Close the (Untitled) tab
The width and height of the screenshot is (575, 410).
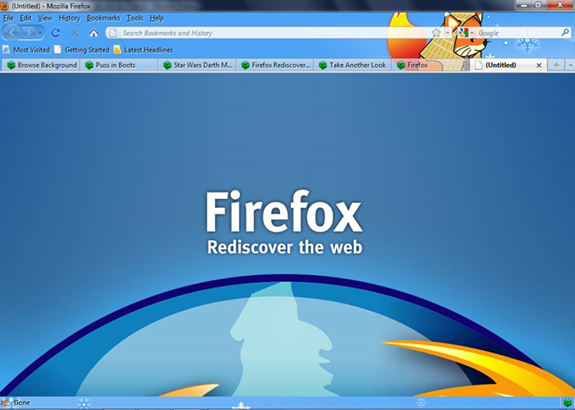click(539, 65)
